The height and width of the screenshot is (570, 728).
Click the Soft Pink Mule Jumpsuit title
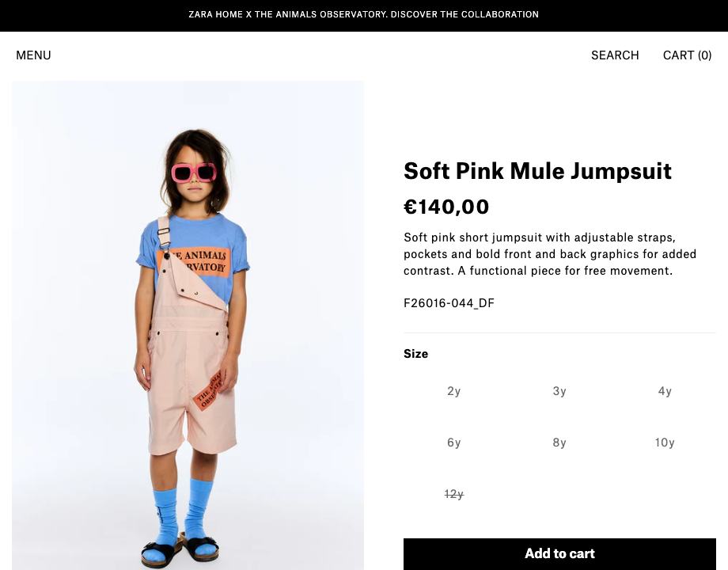[x=537, y=171]
